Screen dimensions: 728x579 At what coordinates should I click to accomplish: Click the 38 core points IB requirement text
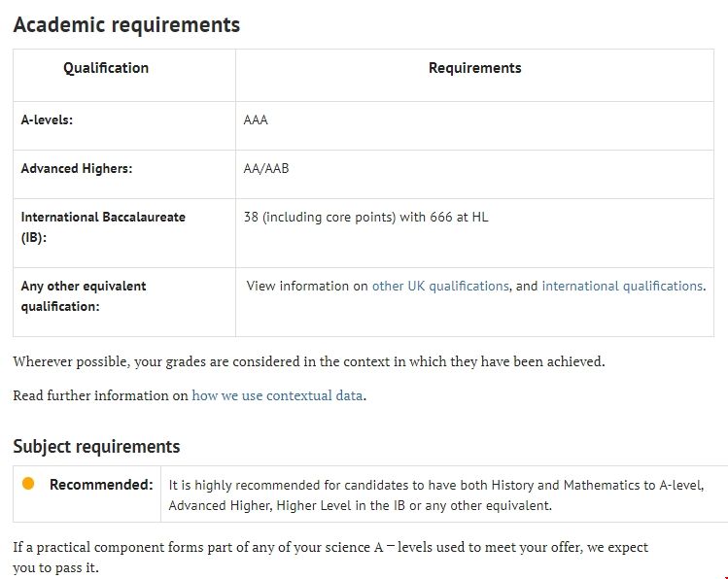(x=365, y=217)
